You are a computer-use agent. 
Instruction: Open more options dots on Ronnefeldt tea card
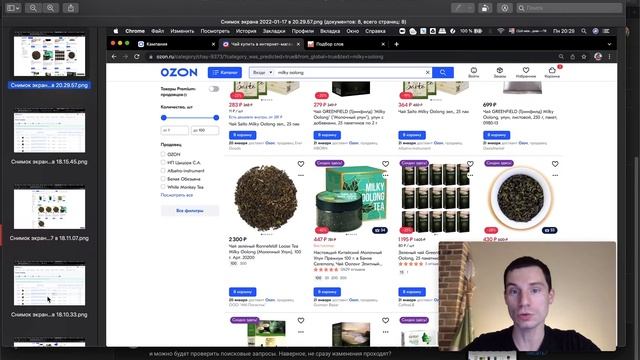coord(301,175)
